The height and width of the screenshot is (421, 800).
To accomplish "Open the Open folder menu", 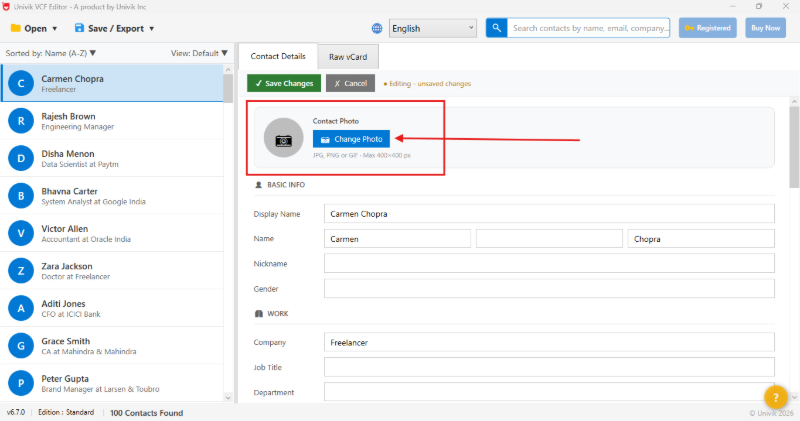I will (34, 29).
